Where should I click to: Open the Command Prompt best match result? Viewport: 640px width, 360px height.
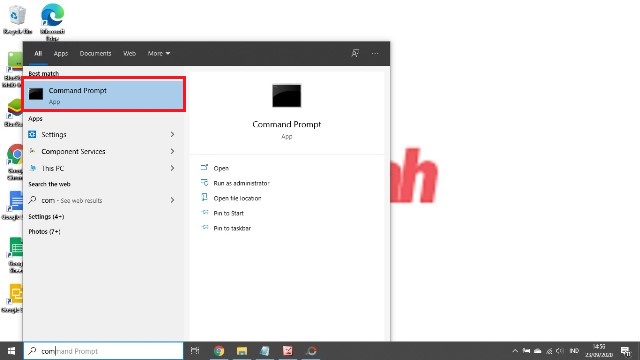click(x=104, y=95)
